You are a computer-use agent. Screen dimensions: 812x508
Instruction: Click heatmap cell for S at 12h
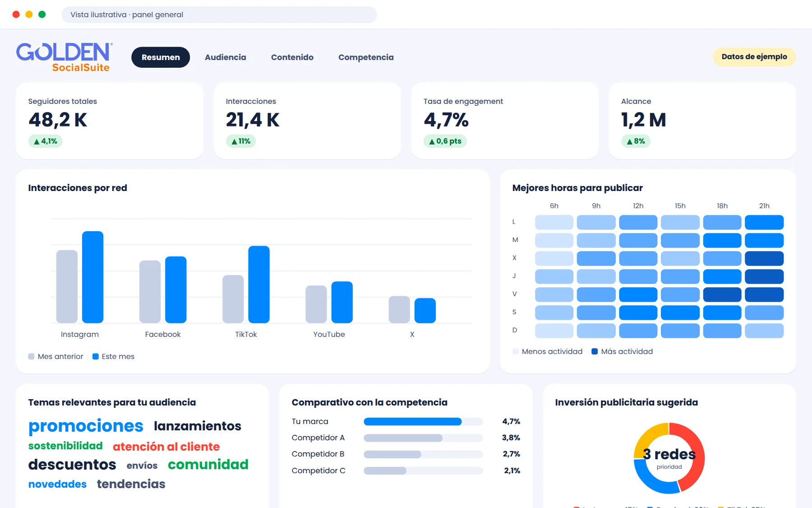coord(638,312)
